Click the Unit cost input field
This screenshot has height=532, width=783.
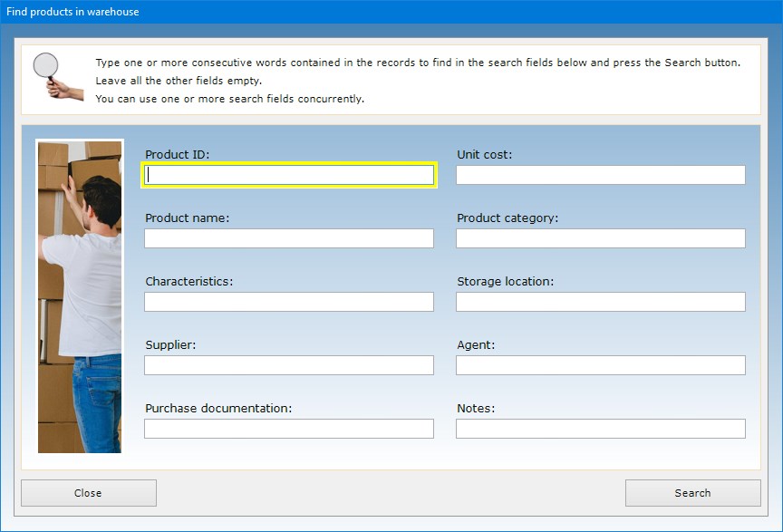pyautogui.click(x=600, y=175)
